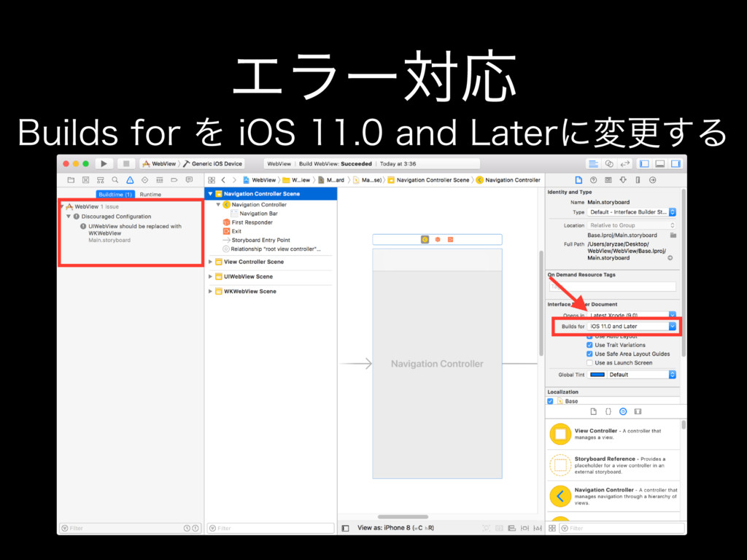Select the Runtime issues tab
Screen dimensions: 747x560
point(150,194)
